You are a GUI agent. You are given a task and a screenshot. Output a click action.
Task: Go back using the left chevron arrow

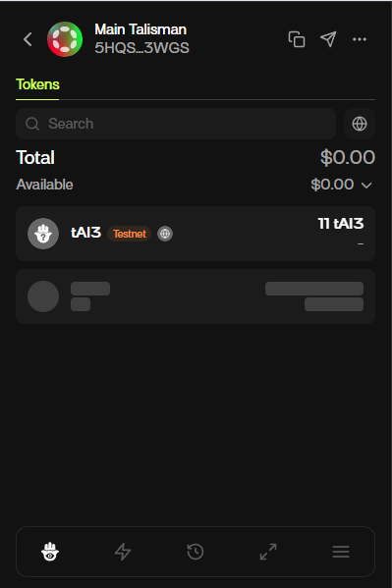[28, 39]
